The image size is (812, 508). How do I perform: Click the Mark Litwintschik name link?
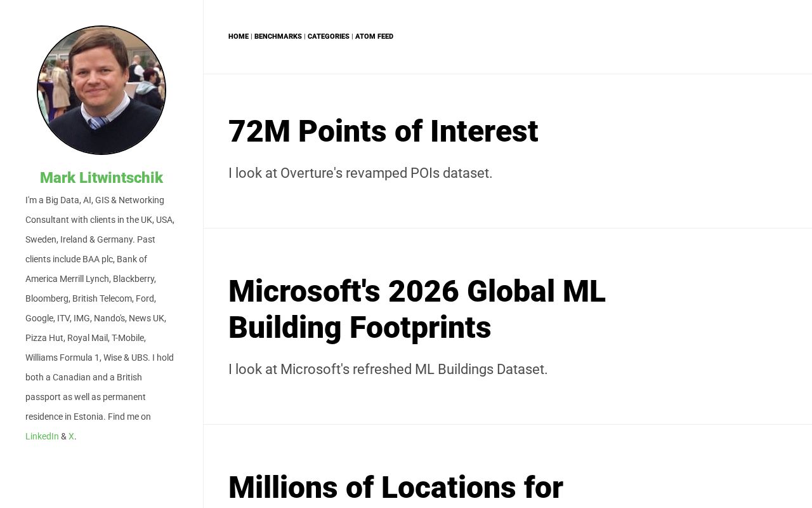101,178
